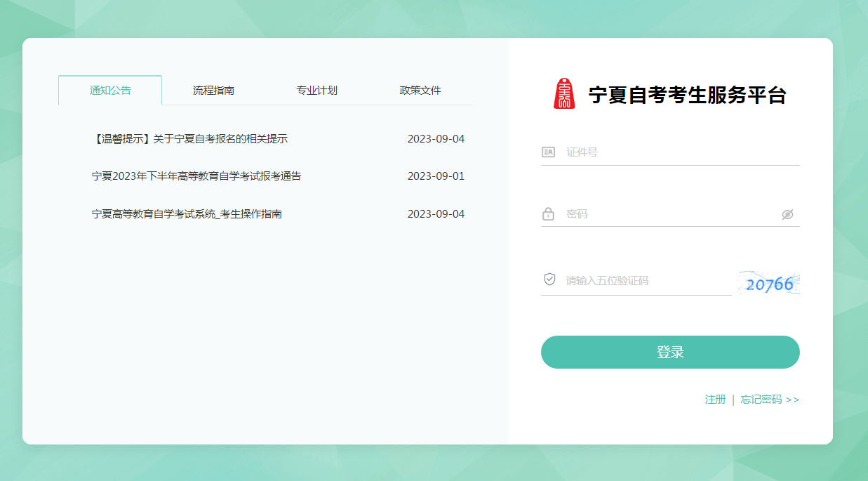The height and width of the screenshot is (481, 868).
Task: Click the ID card icon beside 证件号
Action: pos(548,152)
